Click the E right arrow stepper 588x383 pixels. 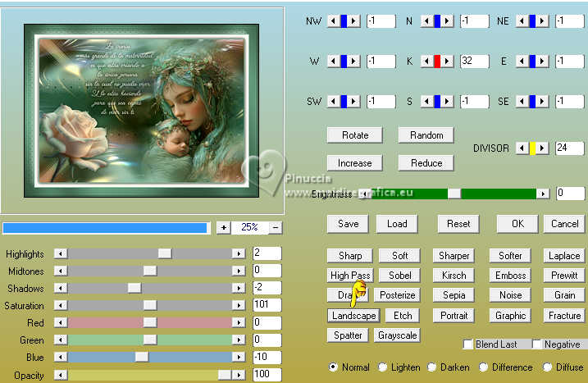542,62
